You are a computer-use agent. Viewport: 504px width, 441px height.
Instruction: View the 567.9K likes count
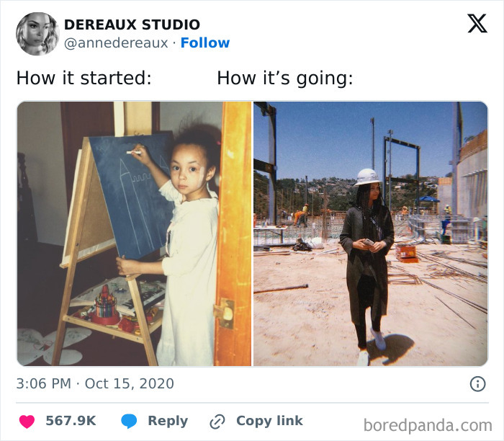point(71,421)
